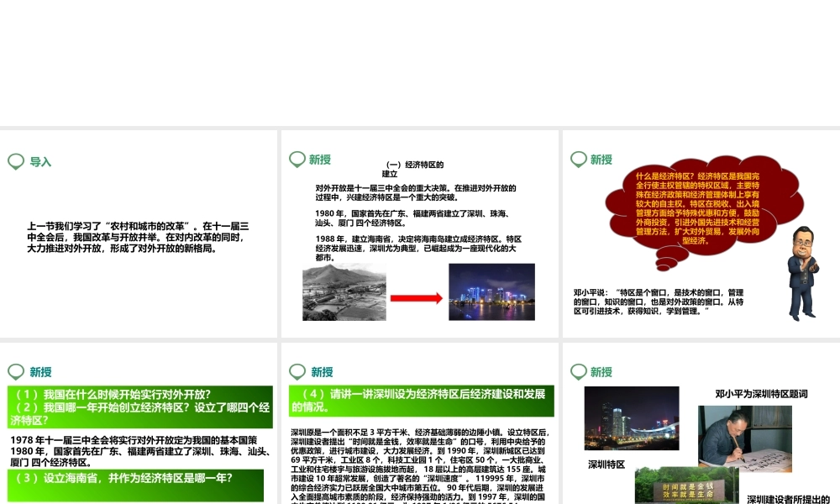Click the caption 深圳建设者所提出的
The width and height of the screenshot is (840, 504).
(788, 499)
